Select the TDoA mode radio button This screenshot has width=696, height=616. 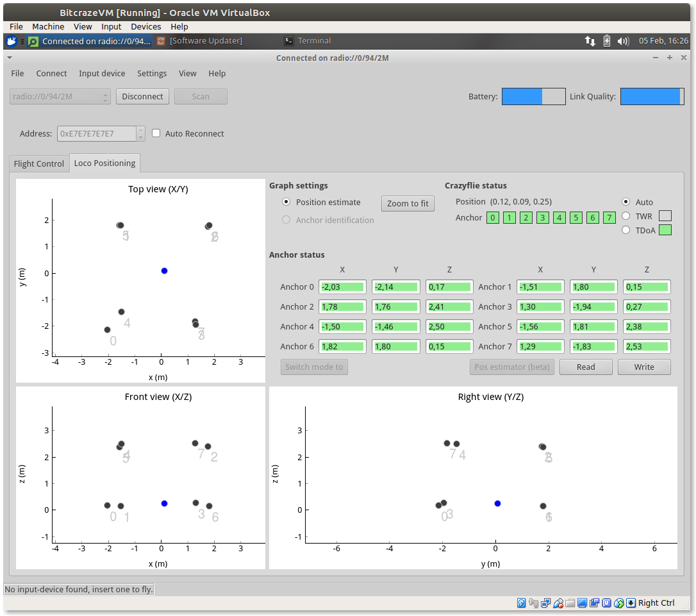(x=626, y=230)
